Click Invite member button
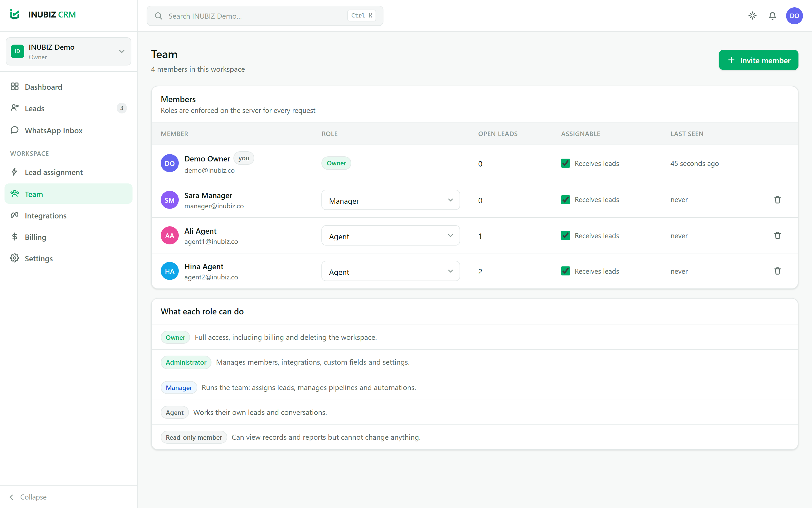 (758, 60)
